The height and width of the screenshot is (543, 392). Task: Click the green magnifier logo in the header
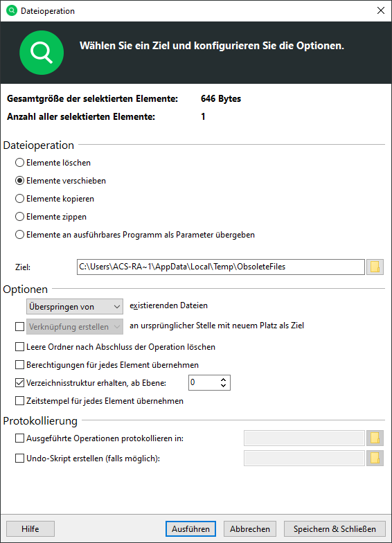coord(42,53)
